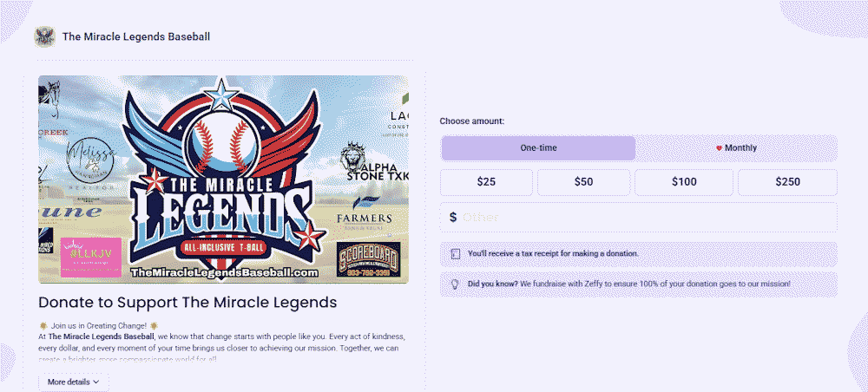Click the Scoreboard sponsor logo on banner
This screenshot has width=868, height=392.
[x=372, y=260]
